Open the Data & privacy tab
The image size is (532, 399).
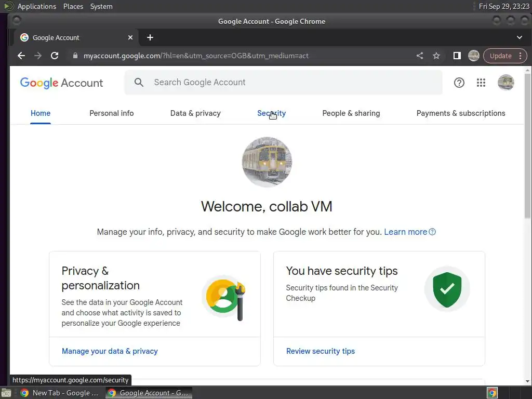[195, 113]
